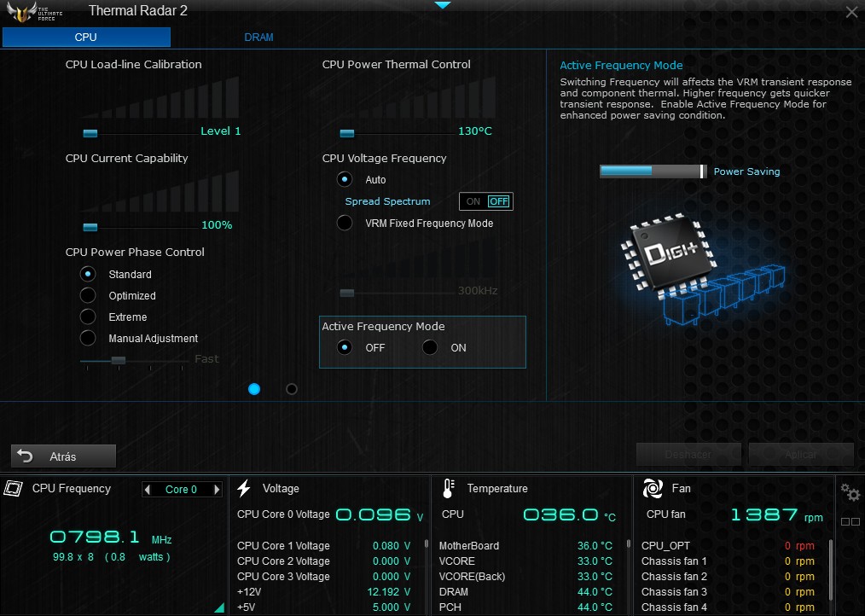This screenshot has height=616, width=865.
Task: Click the "VCORE(Back)" temperature row
Action: pos(525,576)
